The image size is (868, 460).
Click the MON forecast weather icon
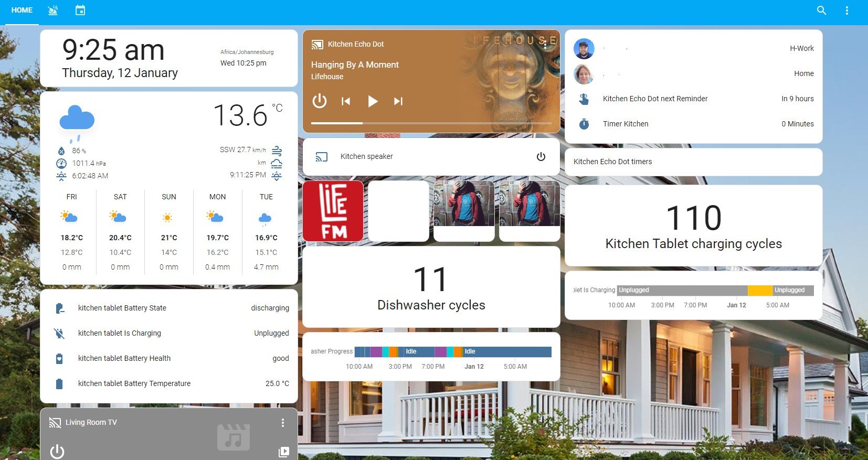pyautogui.click(x=215, y=217)
